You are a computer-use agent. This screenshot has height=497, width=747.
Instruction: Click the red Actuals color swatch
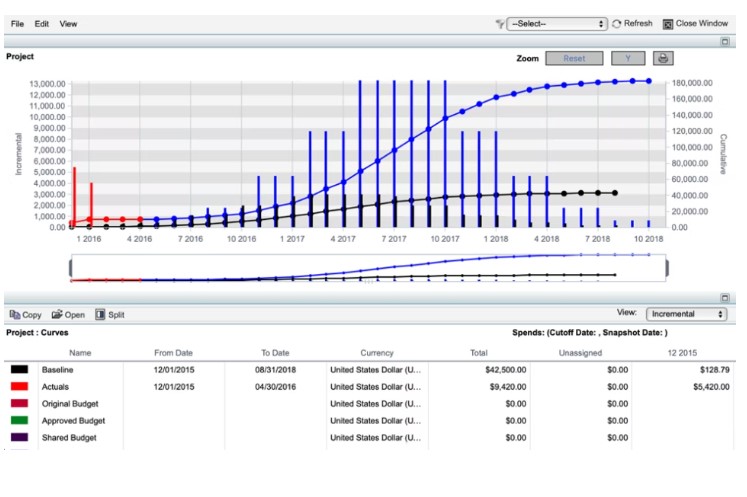click(19, 387)
